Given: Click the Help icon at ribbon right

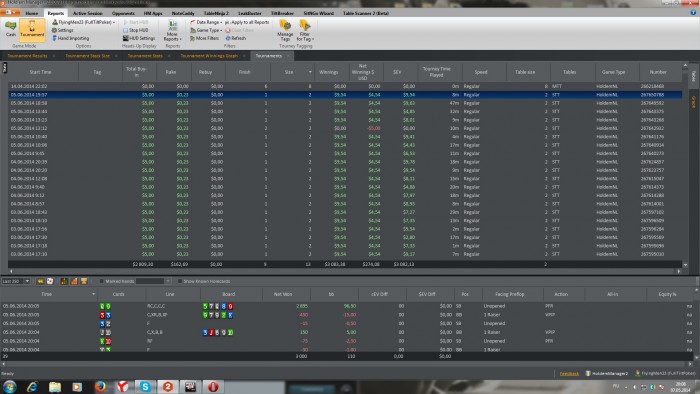Looking at the screenshot, I should point(693,13).
